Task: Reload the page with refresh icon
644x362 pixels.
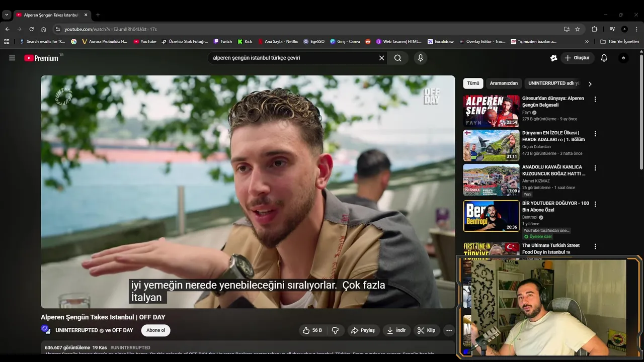Action: [31, 29]
